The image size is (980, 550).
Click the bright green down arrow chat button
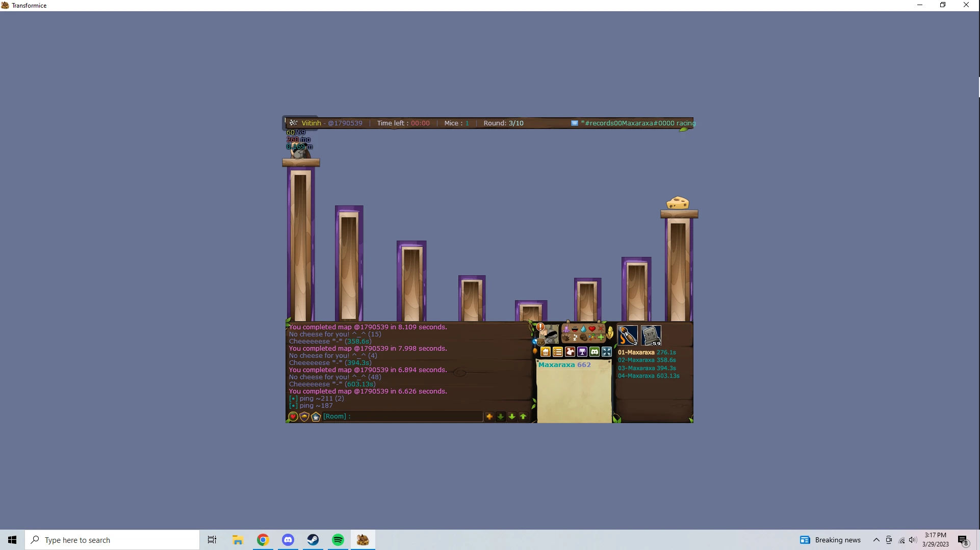point(512,417)
